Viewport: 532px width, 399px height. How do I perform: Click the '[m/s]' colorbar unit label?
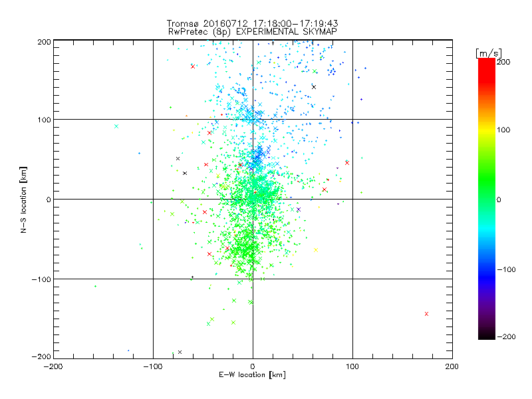tap(488, 53)
